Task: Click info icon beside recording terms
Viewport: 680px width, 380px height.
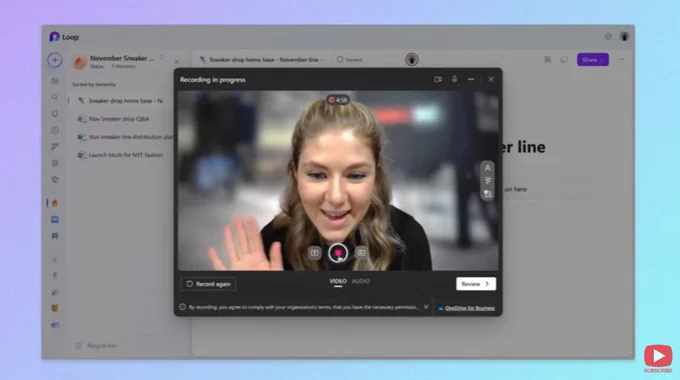Action: [x=183, y=307]
